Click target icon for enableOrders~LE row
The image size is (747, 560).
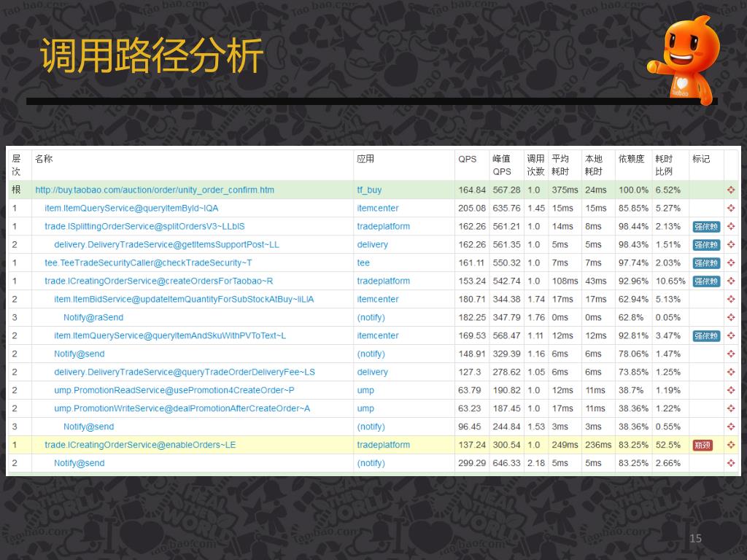731,445
